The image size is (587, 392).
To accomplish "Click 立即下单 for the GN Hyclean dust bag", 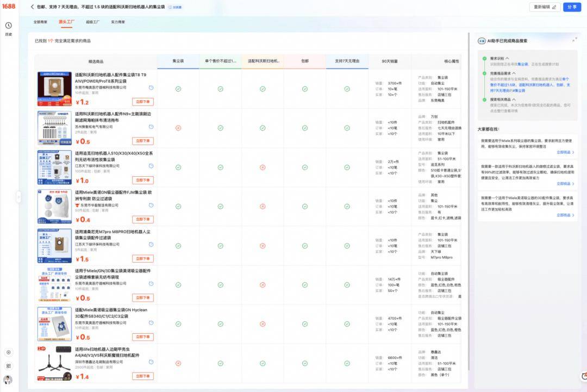I will (x=142, y=337).
